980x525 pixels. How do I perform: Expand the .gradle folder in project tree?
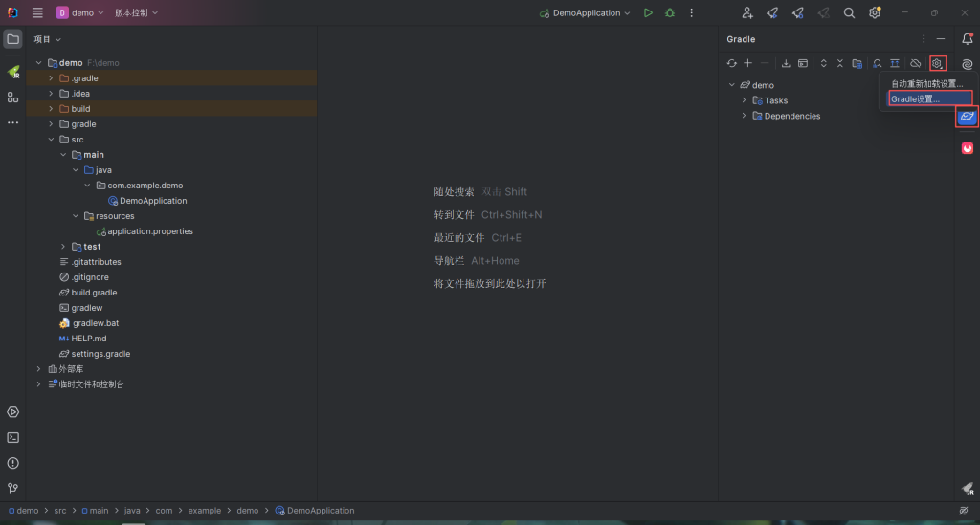51,78
